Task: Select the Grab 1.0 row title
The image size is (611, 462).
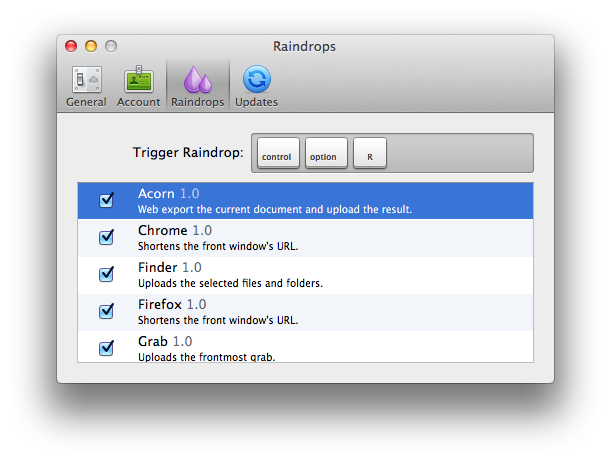Action: coord(165,341)
